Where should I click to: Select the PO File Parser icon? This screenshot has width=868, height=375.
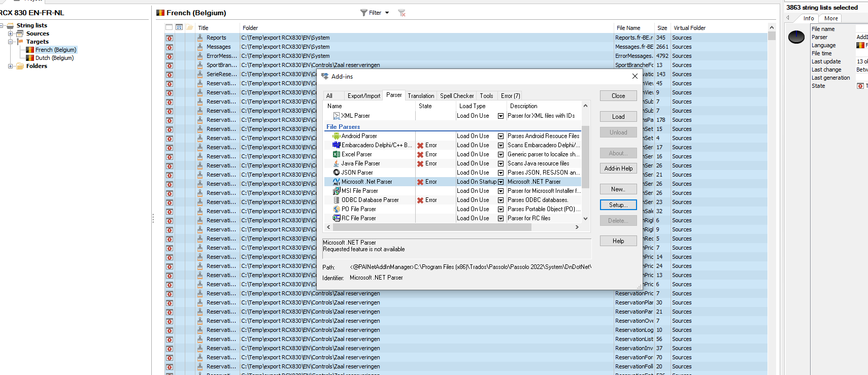click(336, 209)
